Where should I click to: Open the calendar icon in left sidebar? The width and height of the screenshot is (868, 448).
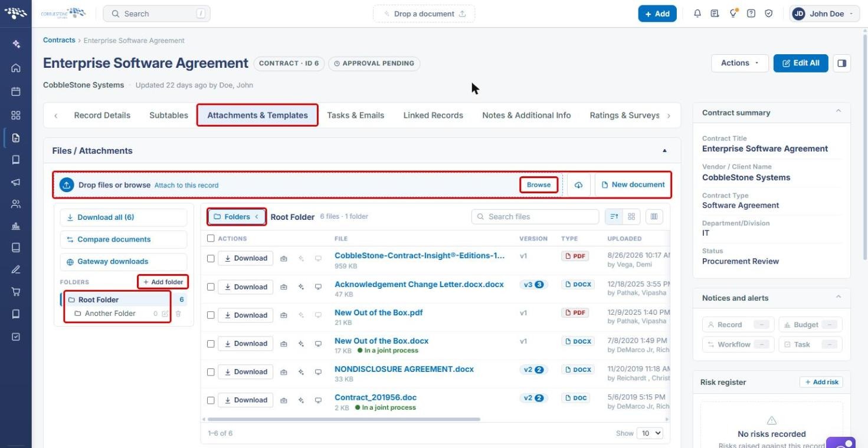16,91
